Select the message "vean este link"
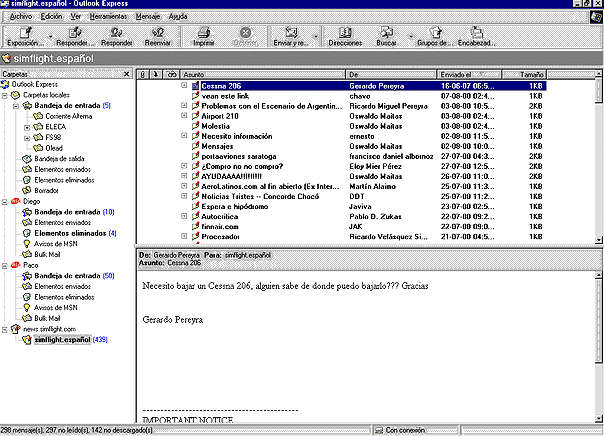This screenshot has height=436, width=604. tap(225, 96)
